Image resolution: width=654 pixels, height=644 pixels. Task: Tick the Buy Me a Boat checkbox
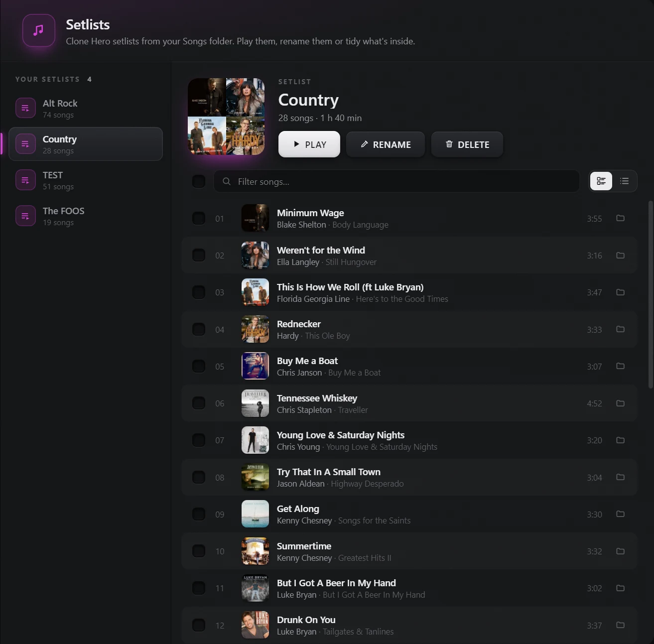[x=199, y=366]
